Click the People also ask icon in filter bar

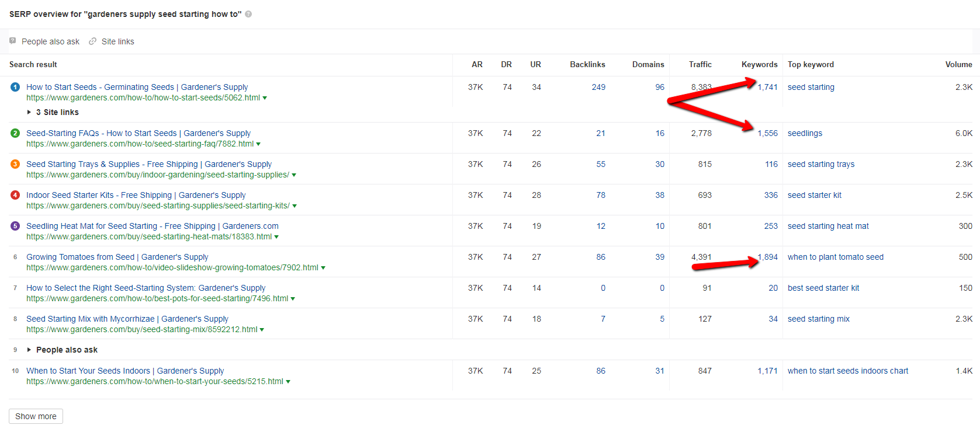(x=13, y=41)
